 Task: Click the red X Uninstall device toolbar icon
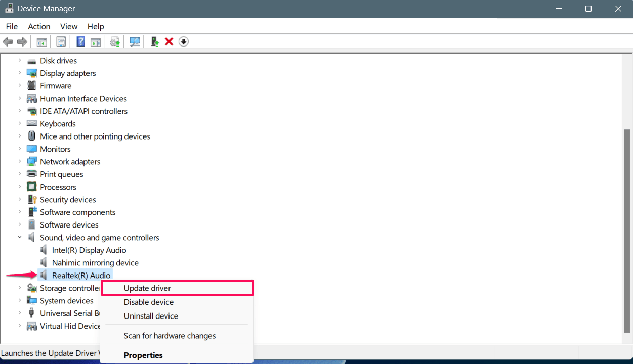pos(169,41)
